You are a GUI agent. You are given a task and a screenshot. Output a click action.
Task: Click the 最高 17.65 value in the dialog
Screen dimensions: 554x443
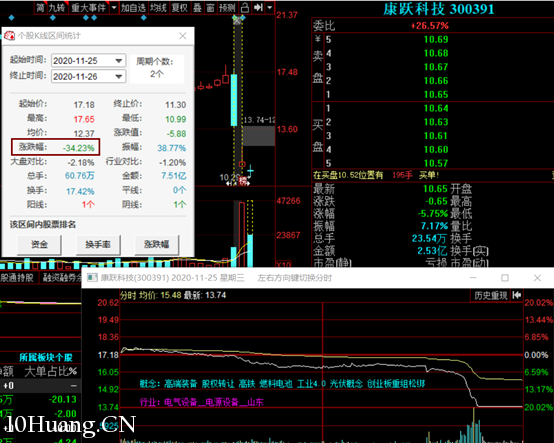pyautogui.click(x=84, y=119)
